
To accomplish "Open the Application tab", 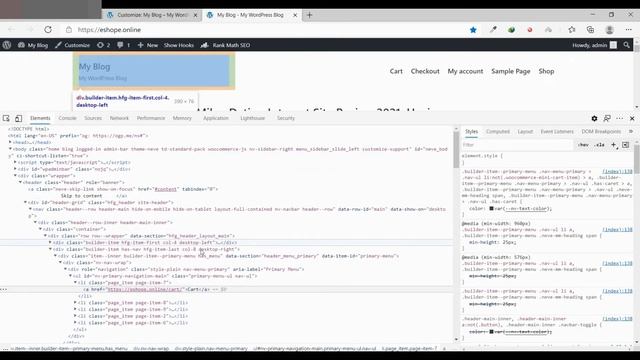I will click(216, 118).
